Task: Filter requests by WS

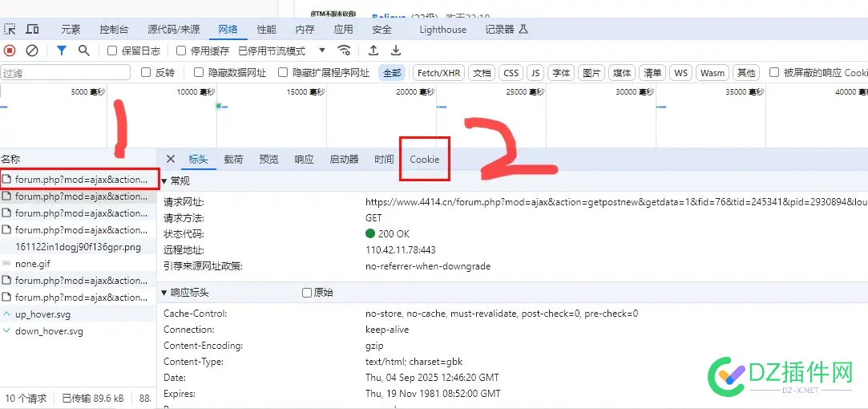Action: pyautogui.click(x=681, y=73)
